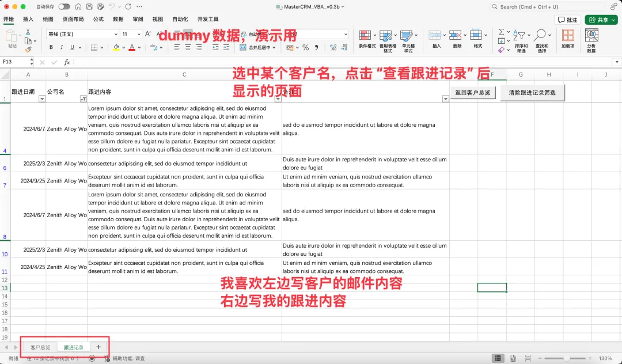This screenshot has height=364, width=622.
Task: Click the Format Painter brush icon
Action: click(x=28, y=50)
